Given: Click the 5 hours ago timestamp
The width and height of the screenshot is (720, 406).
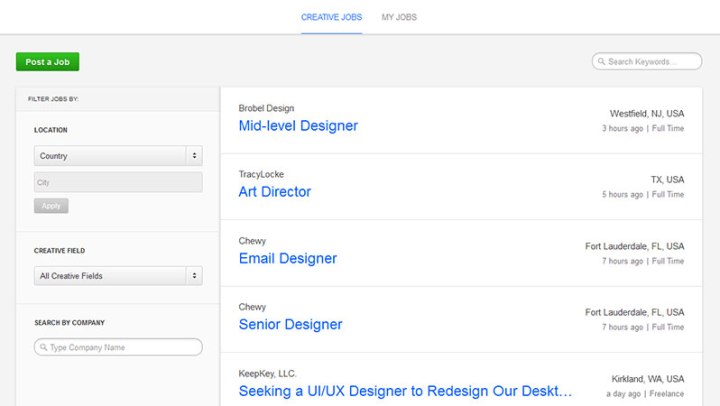Looking at the screenshot, I should pos(622,195).
